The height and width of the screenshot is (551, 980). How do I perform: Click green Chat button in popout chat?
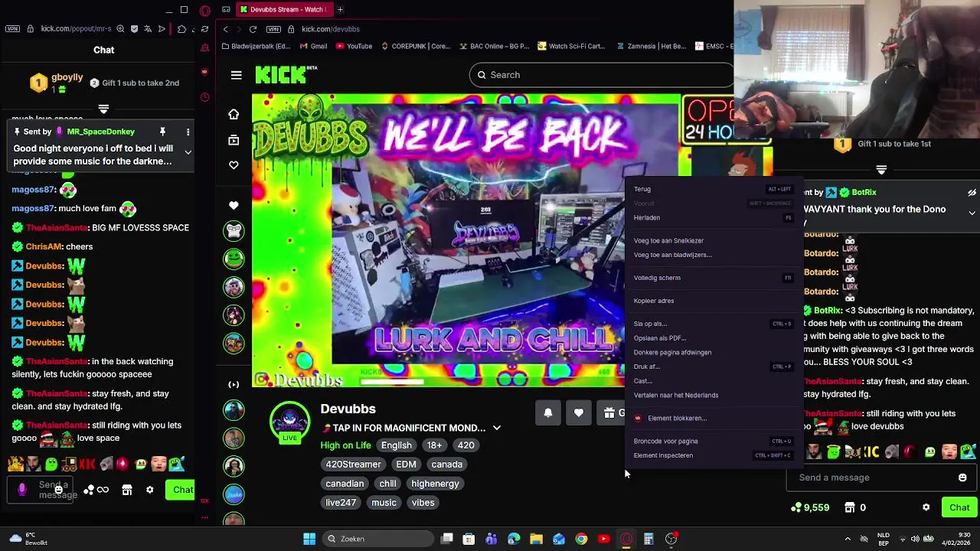click(181, 490)
